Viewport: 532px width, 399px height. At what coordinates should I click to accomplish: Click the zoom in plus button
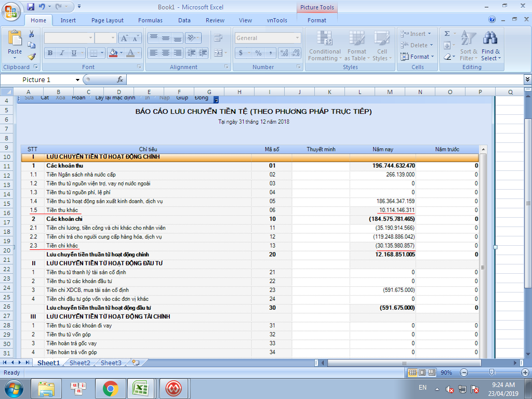tap(525, 373)
